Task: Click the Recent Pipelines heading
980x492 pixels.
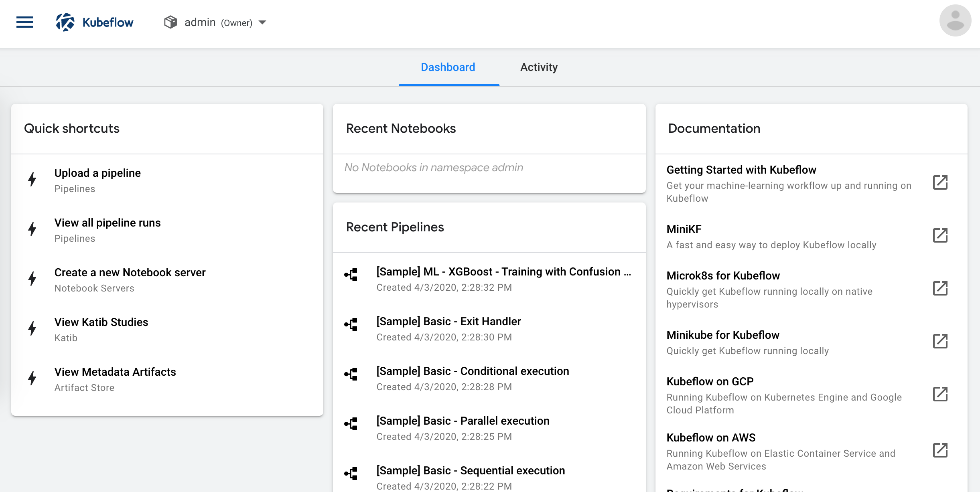Action: click(x=395, y=227)
